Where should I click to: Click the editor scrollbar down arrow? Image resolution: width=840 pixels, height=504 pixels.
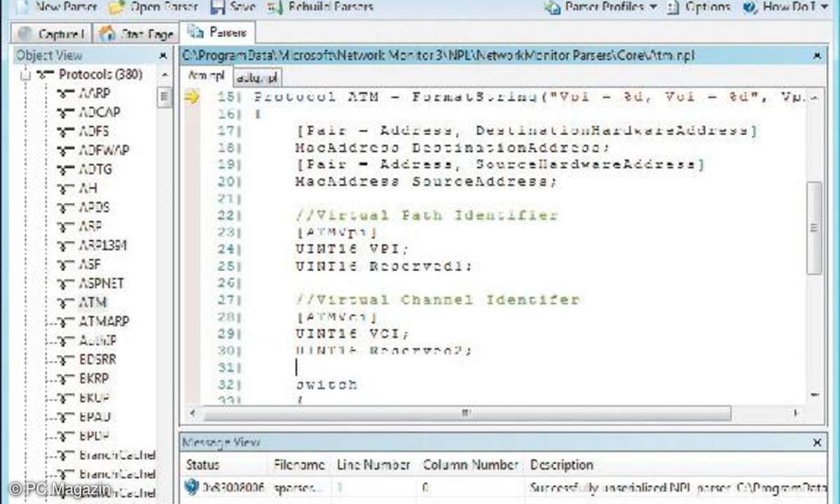pos(814,395)
